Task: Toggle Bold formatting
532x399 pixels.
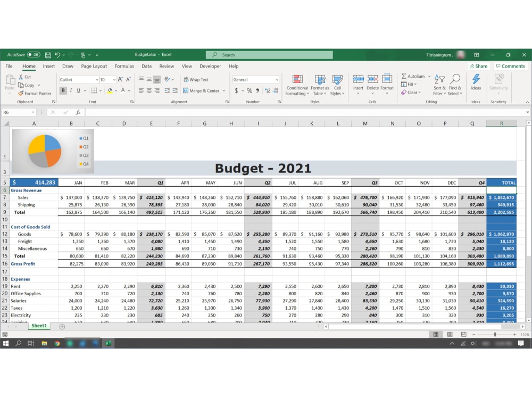Action: pos(63,90)
